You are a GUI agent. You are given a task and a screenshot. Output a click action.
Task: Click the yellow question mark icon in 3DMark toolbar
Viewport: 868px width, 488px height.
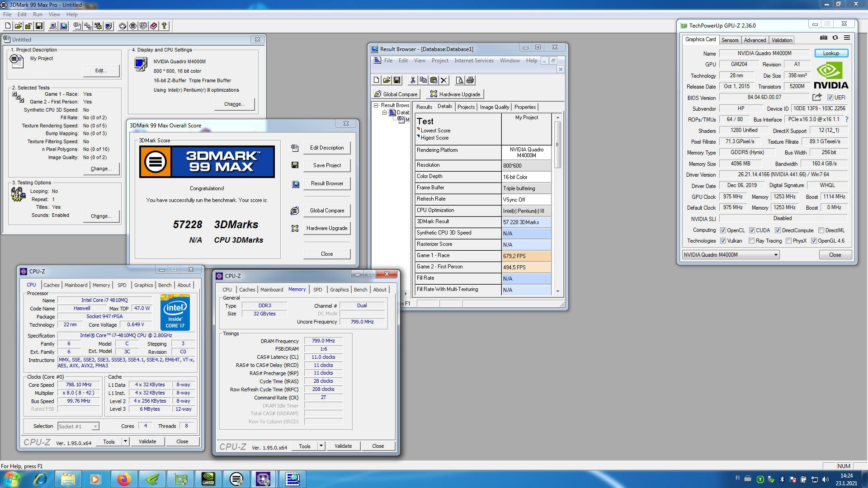click(164, 26)
